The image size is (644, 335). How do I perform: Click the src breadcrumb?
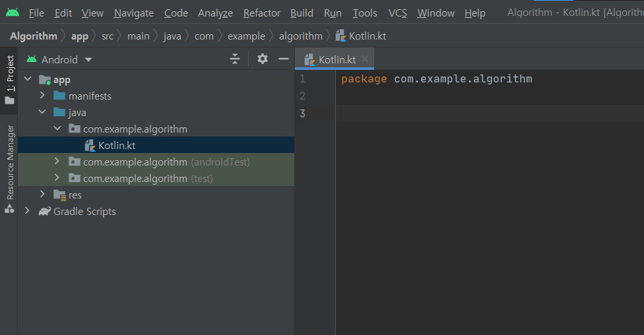(x=108, y=36)
